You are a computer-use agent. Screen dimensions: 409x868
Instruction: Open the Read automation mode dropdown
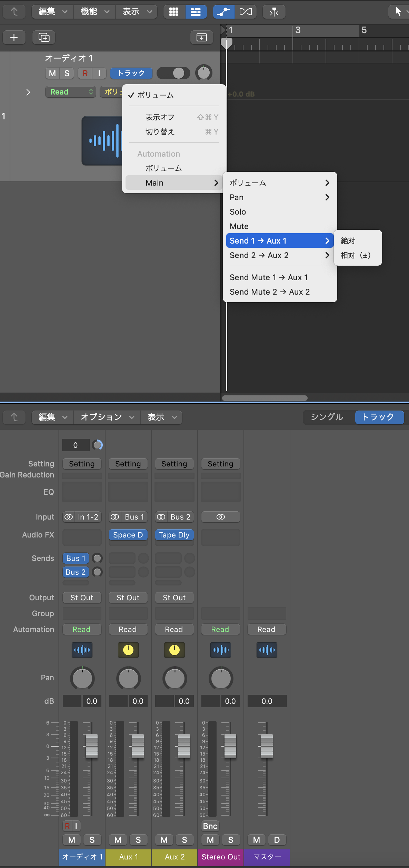pos(71,92)
